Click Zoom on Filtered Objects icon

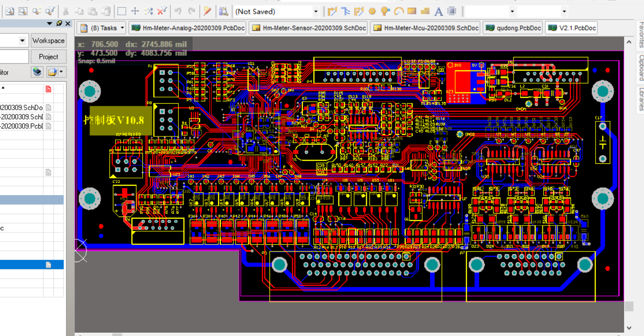click(50, 11)
